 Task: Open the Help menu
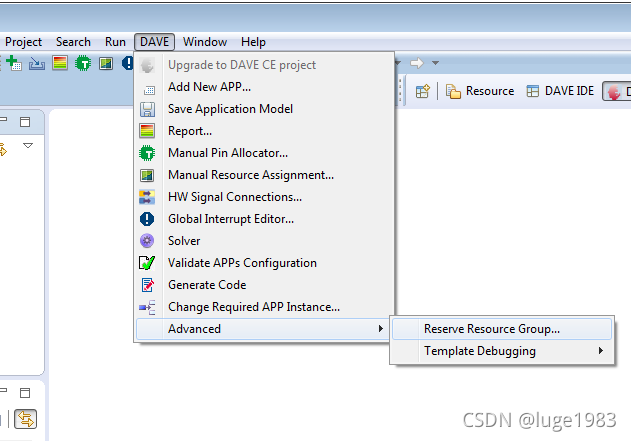pyautogui.click(x=254, y=42)
